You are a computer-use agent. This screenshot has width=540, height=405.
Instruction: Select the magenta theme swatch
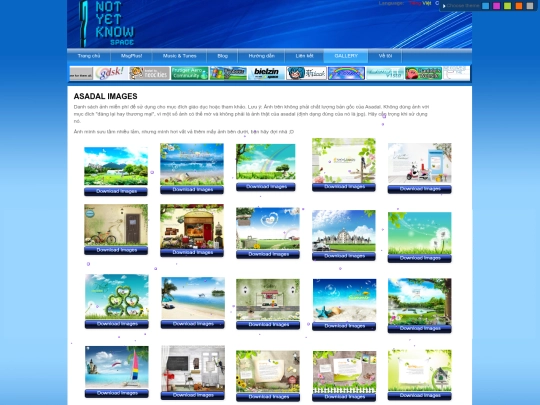coord(497,6)
